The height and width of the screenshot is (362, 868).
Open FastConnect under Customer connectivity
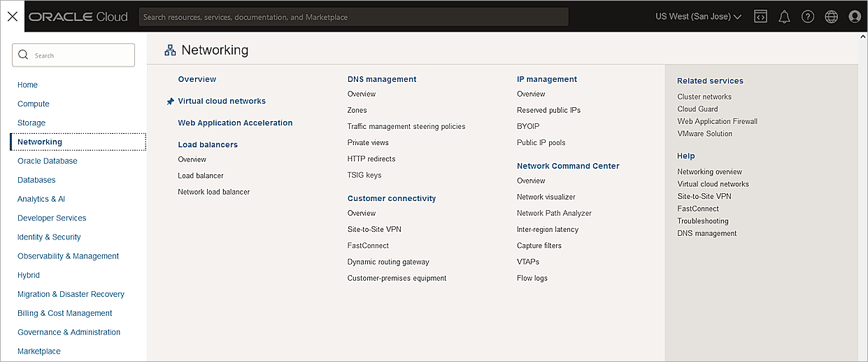(x=368, y=245)
